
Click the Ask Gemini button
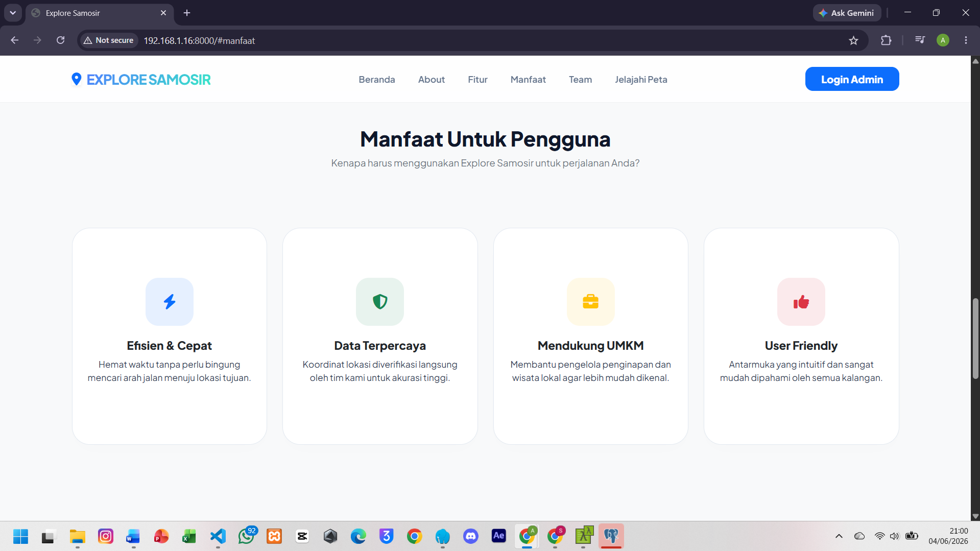pos(846,13)
